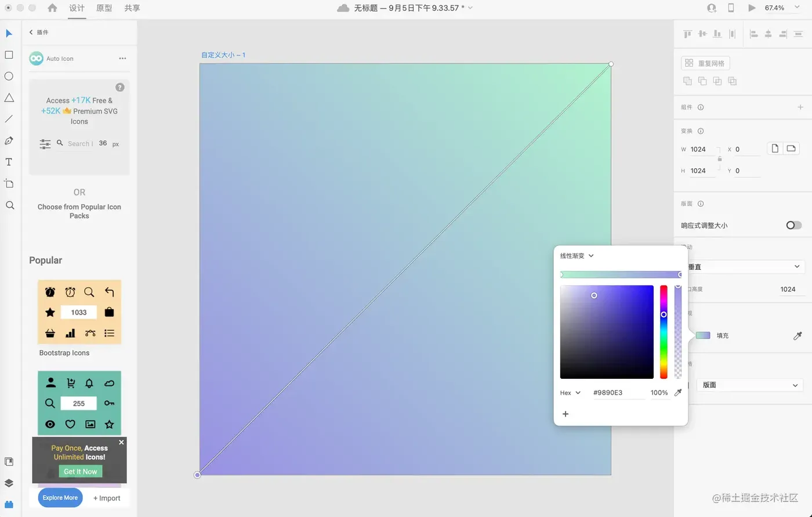
Task: Click the Explore More button
Action: (x=60, y=498)
